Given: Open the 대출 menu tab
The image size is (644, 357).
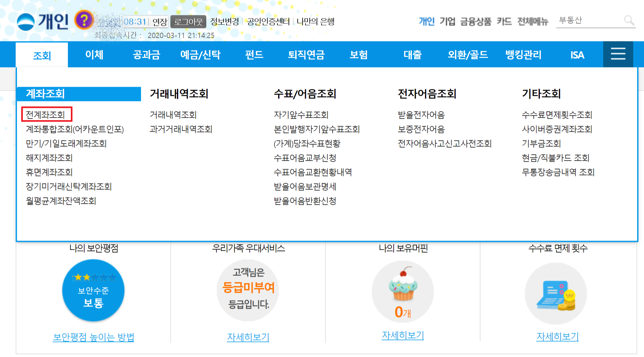Looking at the screenshot, I should tap(412, 54).
